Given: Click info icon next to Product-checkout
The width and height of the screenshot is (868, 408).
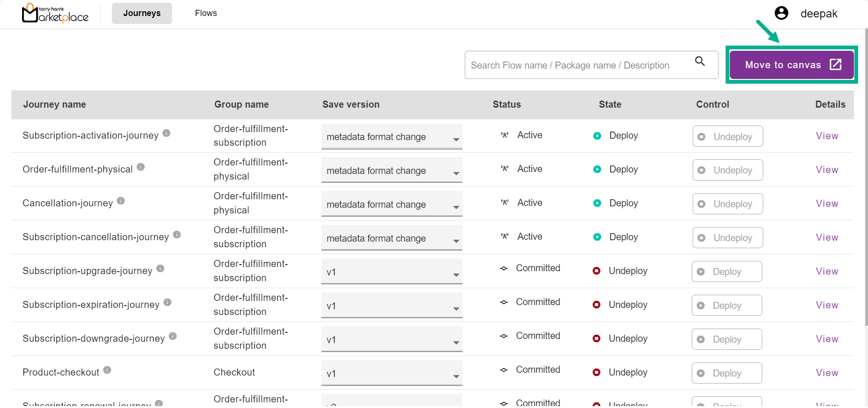Looking at the screenshot, I should click(107, 370).
